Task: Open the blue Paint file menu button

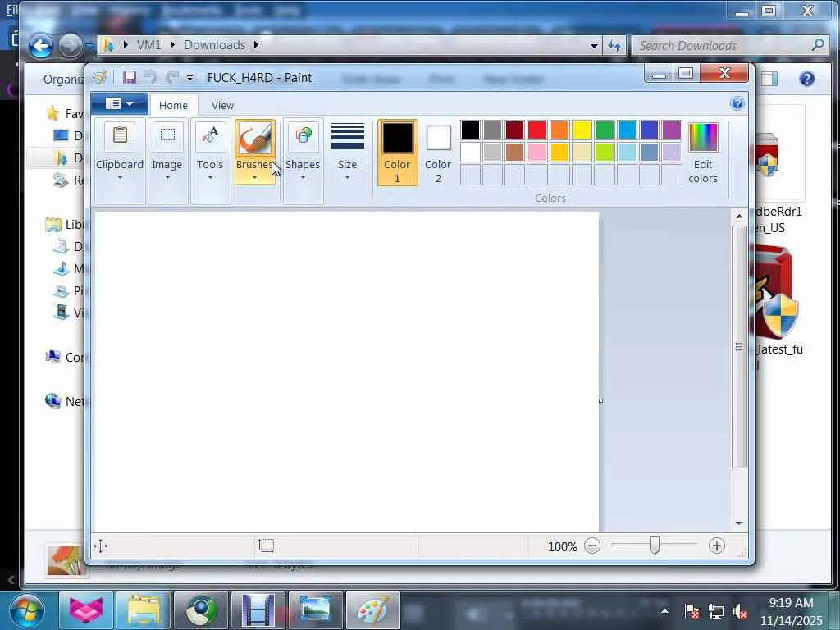Action: [120, 103]
